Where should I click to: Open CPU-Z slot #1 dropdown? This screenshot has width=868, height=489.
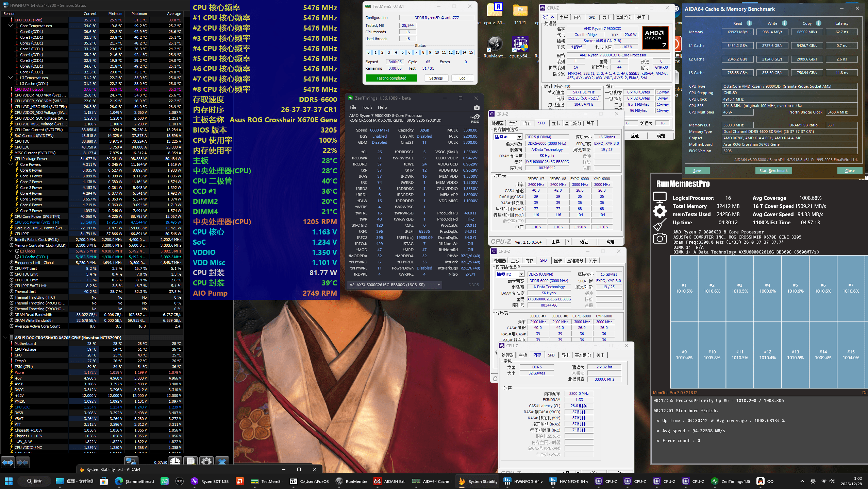tap(519, 137)
